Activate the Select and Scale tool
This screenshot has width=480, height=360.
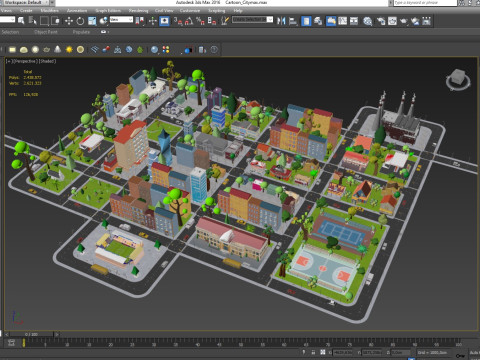coord(92,21)
